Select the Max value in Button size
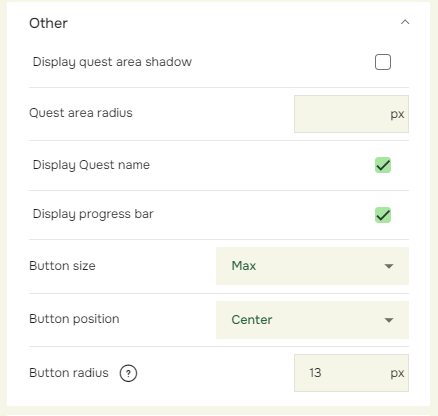Viewport: 438px width, 416px height. (244, 266)
